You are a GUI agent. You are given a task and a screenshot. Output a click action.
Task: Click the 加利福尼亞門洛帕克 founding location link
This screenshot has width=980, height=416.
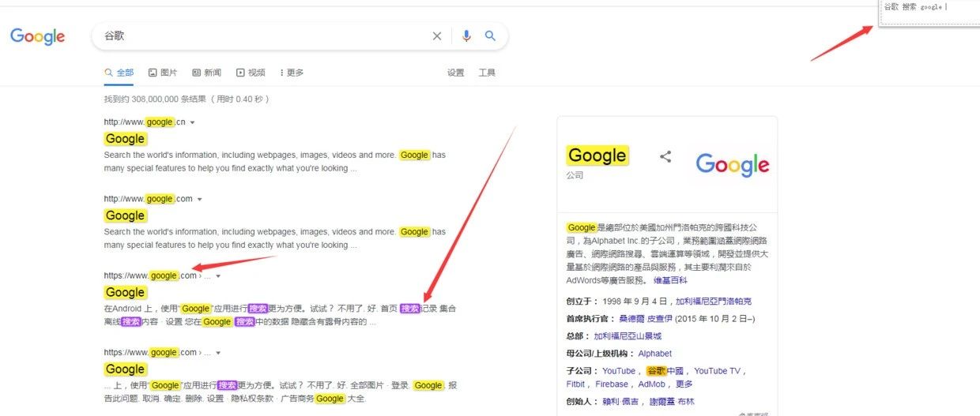tap(714, 302)
